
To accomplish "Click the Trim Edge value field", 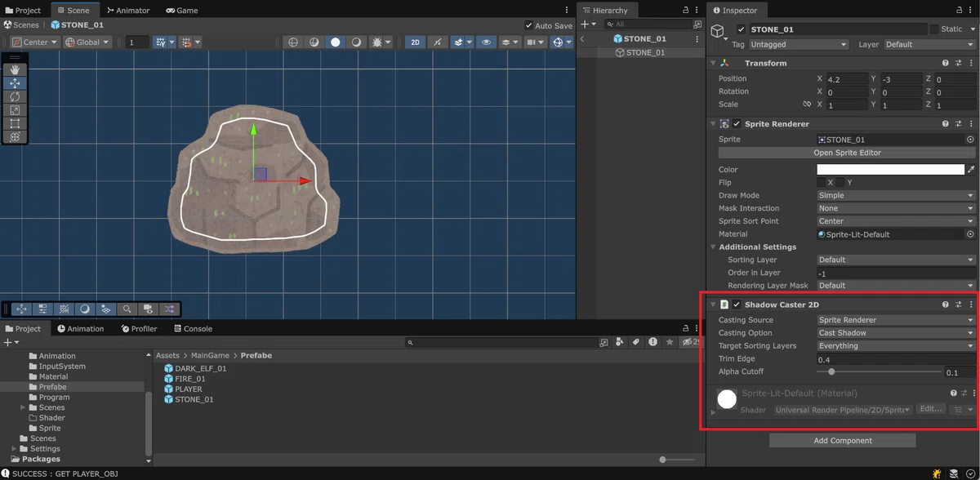I will click(896, 359).
